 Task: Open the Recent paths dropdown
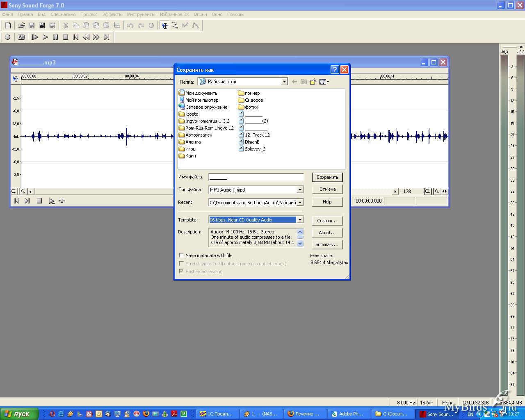(300, 202)
